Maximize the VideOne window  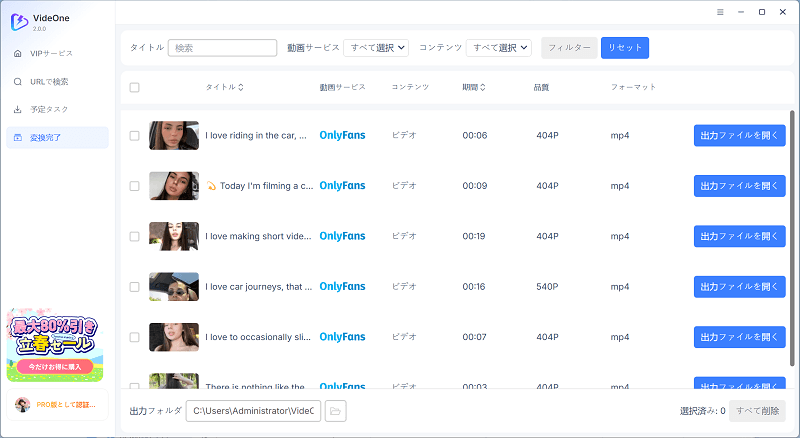[x=762, y=12]
